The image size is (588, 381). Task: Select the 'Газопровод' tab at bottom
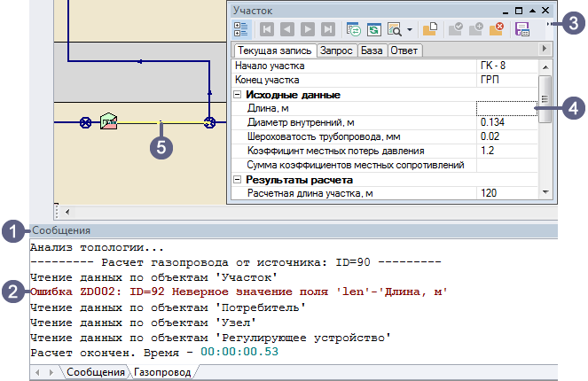[162, 373]
